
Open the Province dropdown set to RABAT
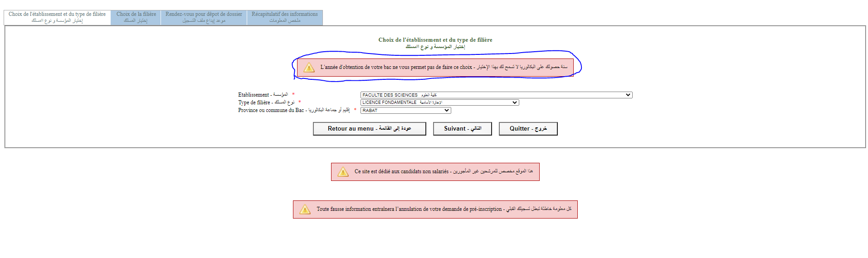[405, 110]
